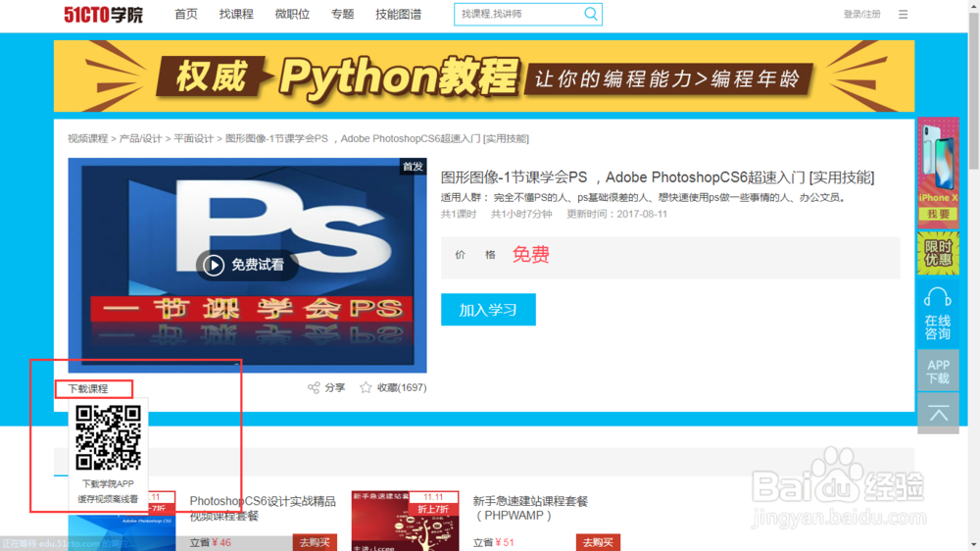Follow the 平面设计 breadcrumb link
Screen dimensions: 980x551
click(193, 138)
